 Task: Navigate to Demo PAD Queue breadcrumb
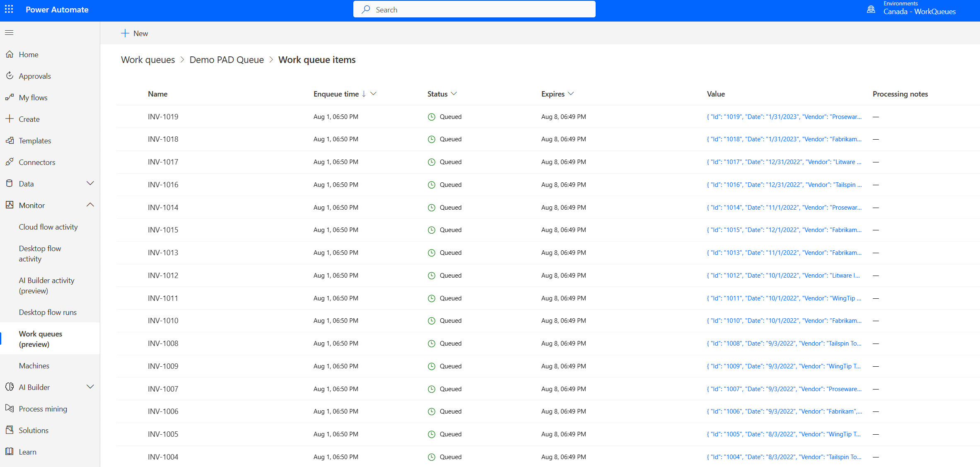coord(227,60)
